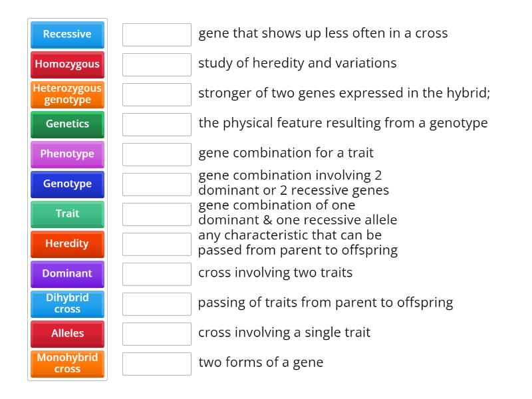Click the Homozygous word tile

(66, 64)
